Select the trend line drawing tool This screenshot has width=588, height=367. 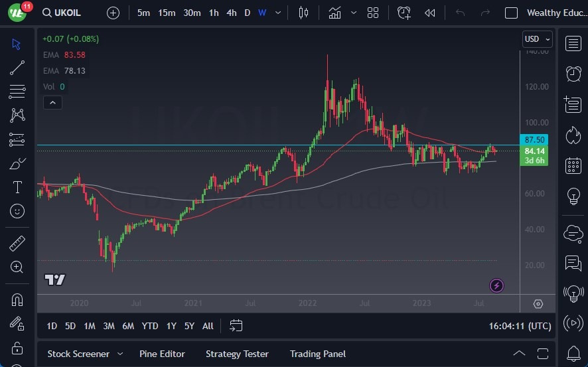[17, 68]
